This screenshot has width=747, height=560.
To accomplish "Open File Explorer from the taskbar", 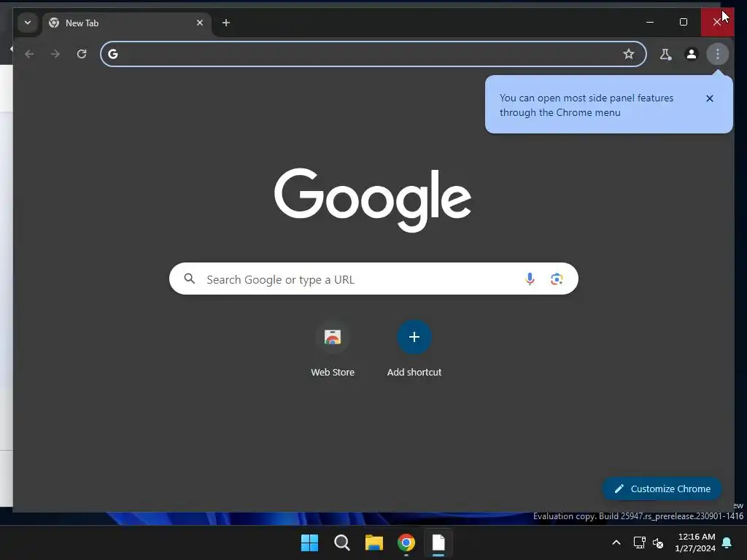I will coord(374,542).
